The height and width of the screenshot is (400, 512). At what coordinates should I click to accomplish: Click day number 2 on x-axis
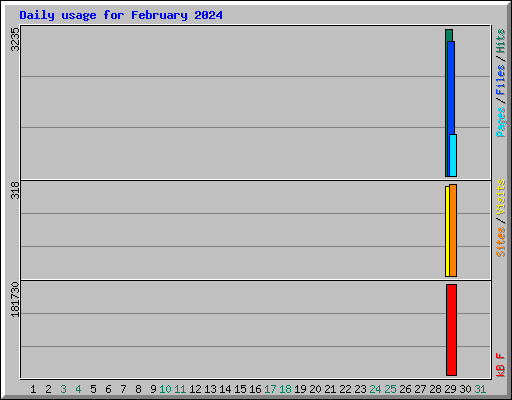click(48, 389)
